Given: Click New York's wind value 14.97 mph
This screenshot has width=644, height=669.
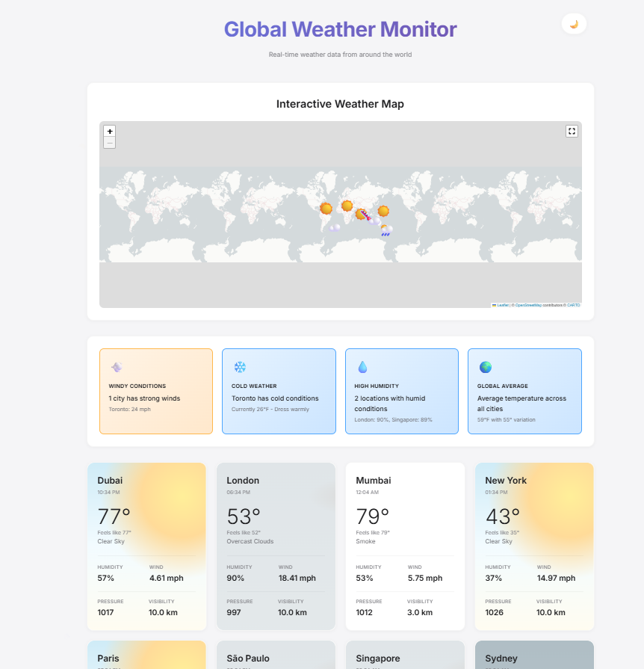Looking at the screenshot, I should pos(556,578).
